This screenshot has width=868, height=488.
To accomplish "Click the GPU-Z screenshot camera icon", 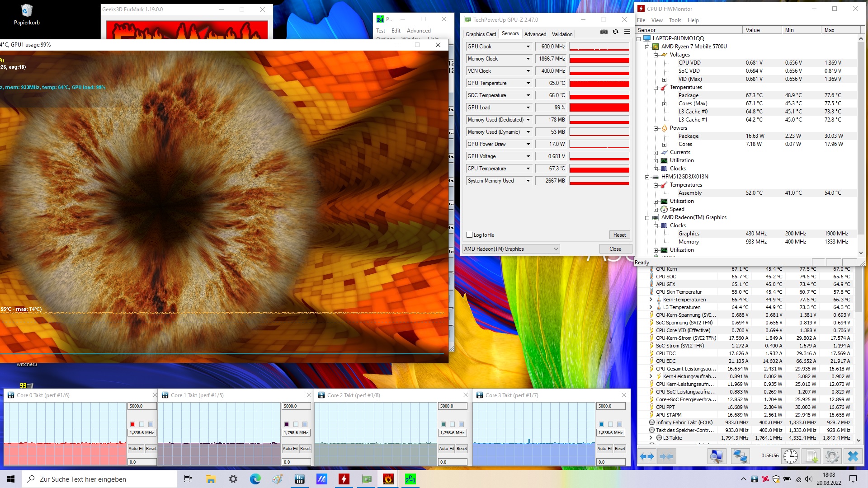I will tap(604, 32).
